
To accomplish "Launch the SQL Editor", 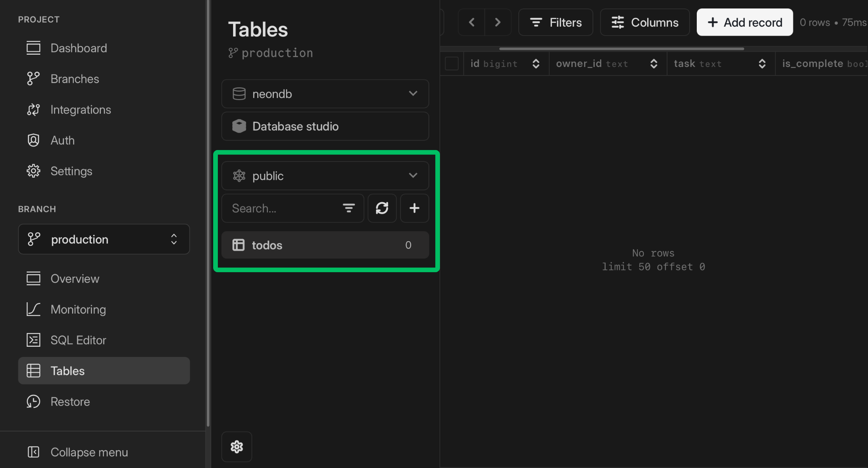I will pyautogui.click(x=78, y=340).
